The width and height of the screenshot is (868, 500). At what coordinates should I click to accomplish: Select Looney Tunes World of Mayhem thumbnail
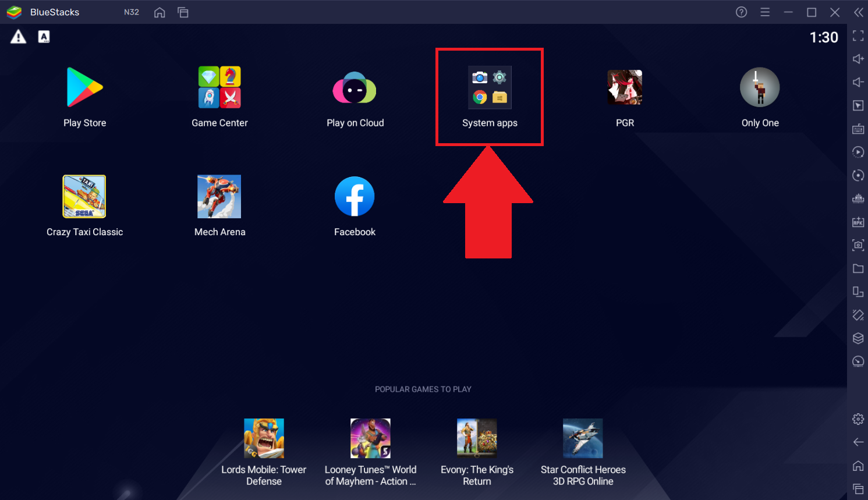pos(370,438)
